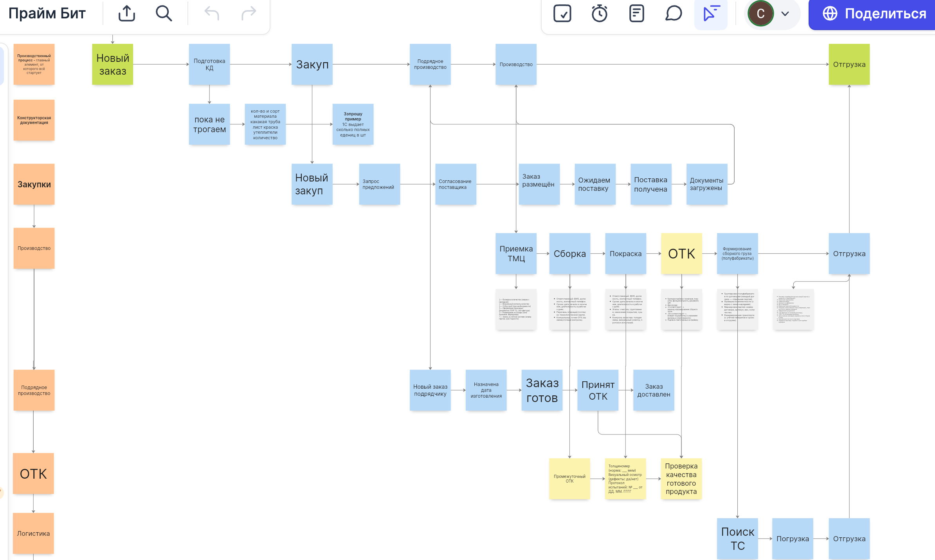Select the Поиск ТС sticky note

point(737,538)
